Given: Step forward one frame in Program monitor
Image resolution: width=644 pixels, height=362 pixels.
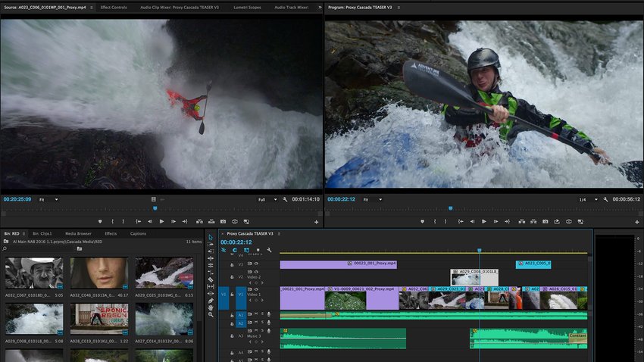Looking at the screenshot, I should tap(496, 222).
